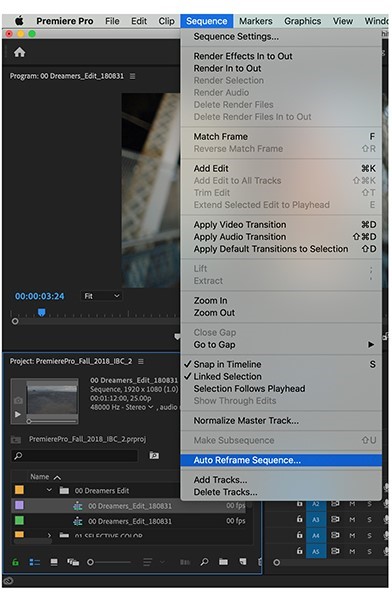Play the project preview thumbnail
This screenshot has width=392, height=599.
point(18,414)
